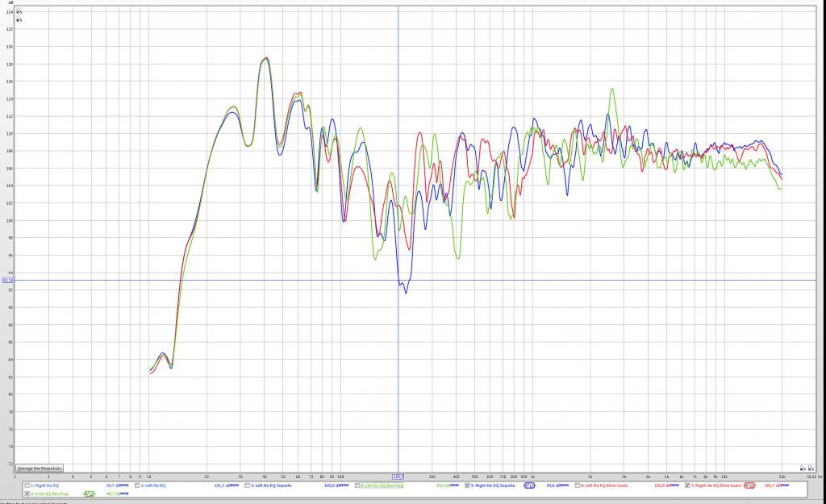Click the 124 dB tick label on the y-axis
Viewport: 826px width, 504px height.
pyautogui.click(x=9, y=11)
